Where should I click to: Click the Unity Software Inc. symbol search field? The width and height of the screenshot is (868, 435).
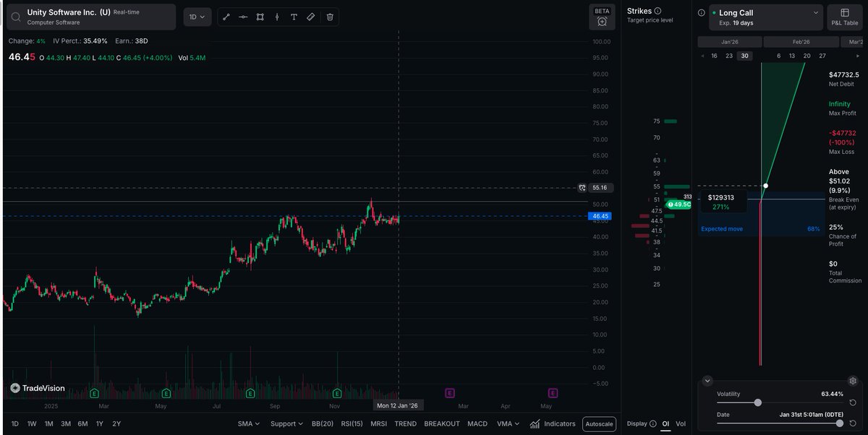click(90, 17)
